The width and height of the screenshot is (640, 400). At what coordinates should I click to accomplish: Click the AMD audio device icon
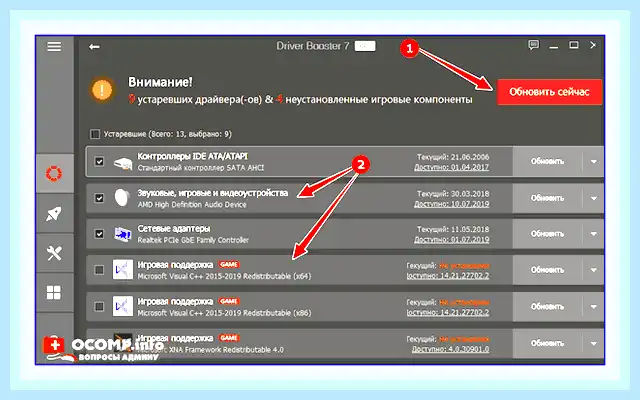click(x=122, y=198)
